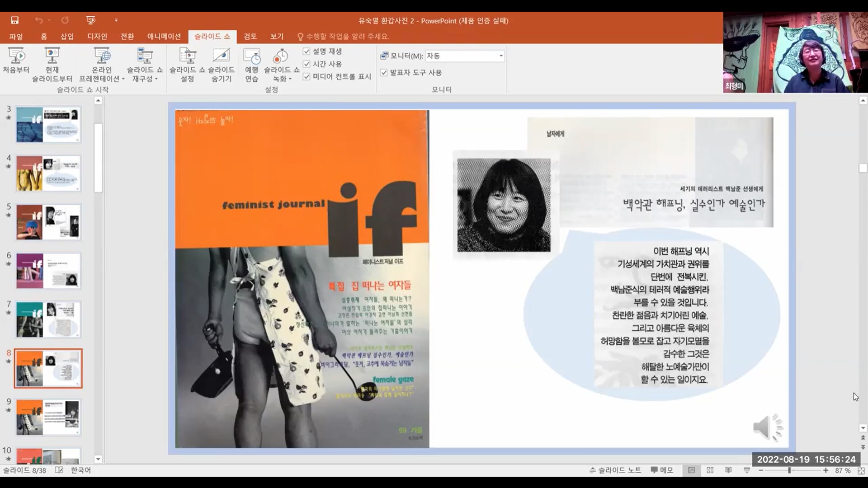The image size is (868, 488).
Task: Open Set Up Slide Show (슬라이드 쇼 설정)
Action: point(187,65)
